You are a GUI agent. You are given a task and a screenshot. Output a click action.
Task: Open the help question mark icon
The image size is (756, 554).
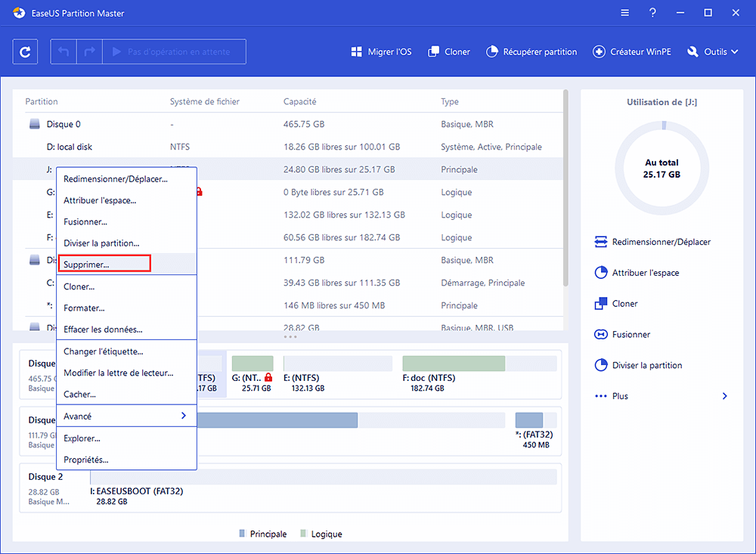(x=652, y=13)
